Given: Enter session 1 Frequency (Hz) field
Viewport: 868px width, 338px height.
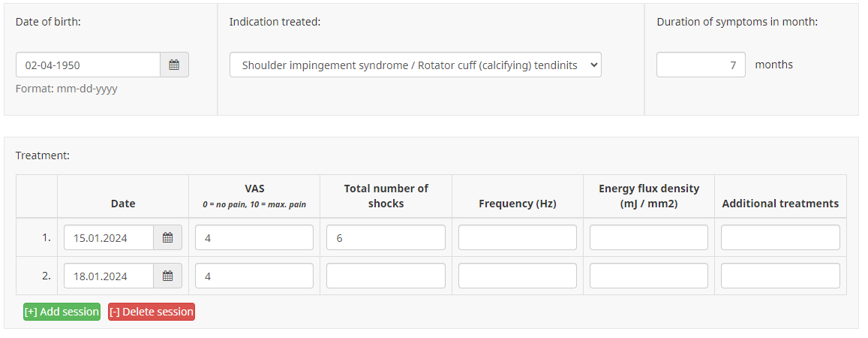Looking at the screenshot, I should pyautogui.click(x=518, y=238).
